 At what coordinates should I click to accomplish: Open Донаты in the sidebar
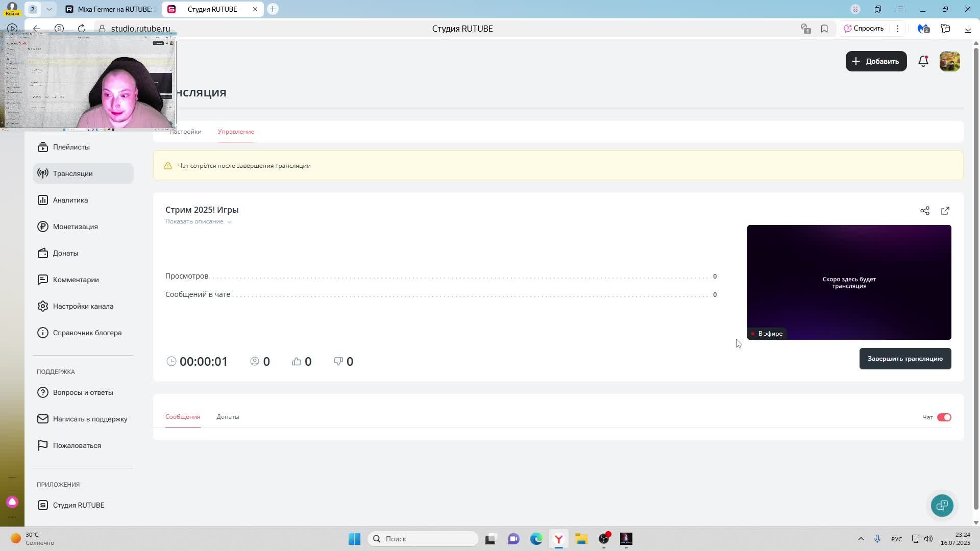[x=65, y=253]
